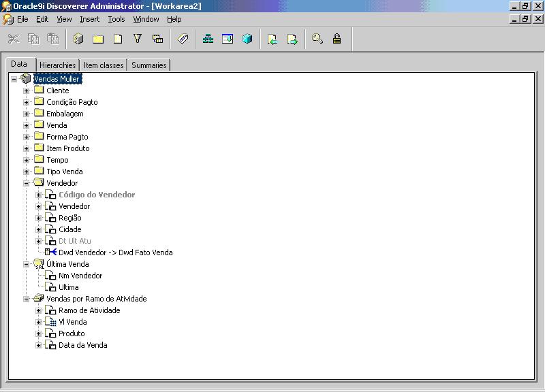The image size is (545, 392).
Task: Click the New Folder toolbar icon
Action: (98, 39)
